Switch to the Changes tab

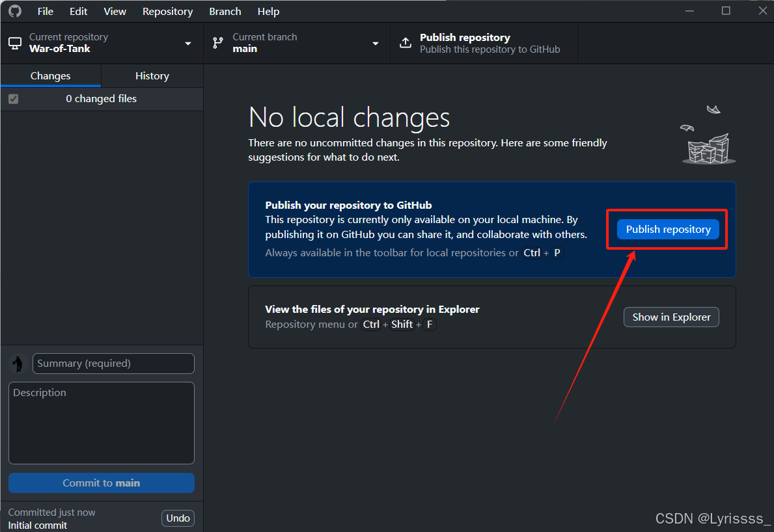50,76
